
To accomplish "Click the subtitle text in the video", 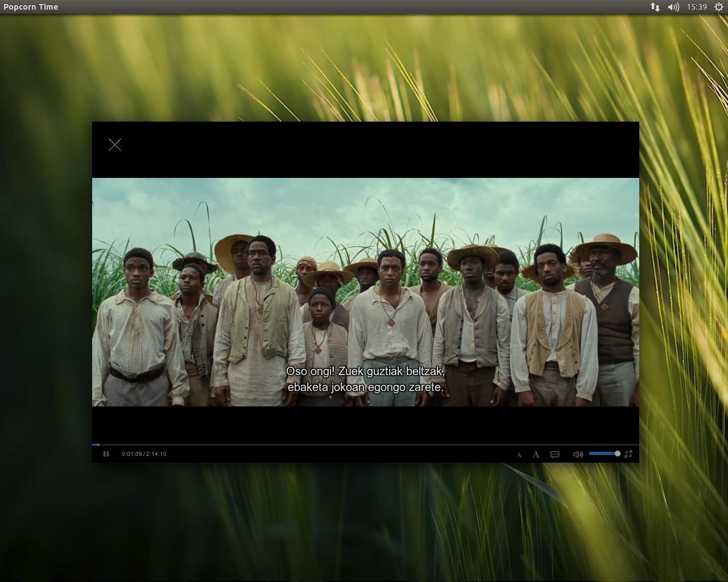I will tap(366, 379).
